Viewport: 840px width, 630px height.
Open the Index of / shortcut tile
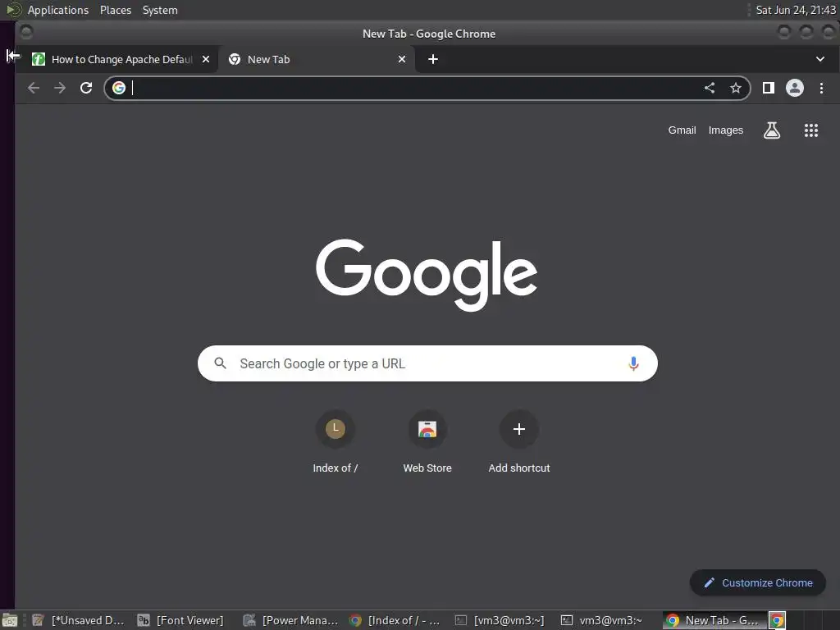(x=336, y=442)
